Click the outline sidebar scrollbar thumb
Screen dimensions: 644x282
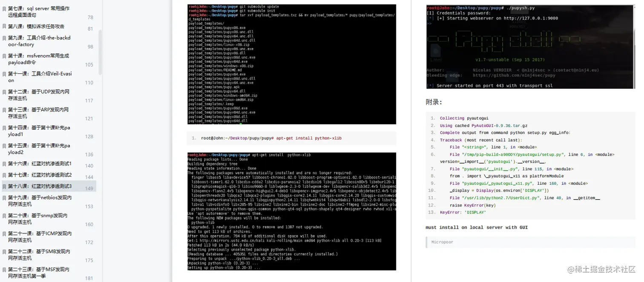(x=101, y=52)
